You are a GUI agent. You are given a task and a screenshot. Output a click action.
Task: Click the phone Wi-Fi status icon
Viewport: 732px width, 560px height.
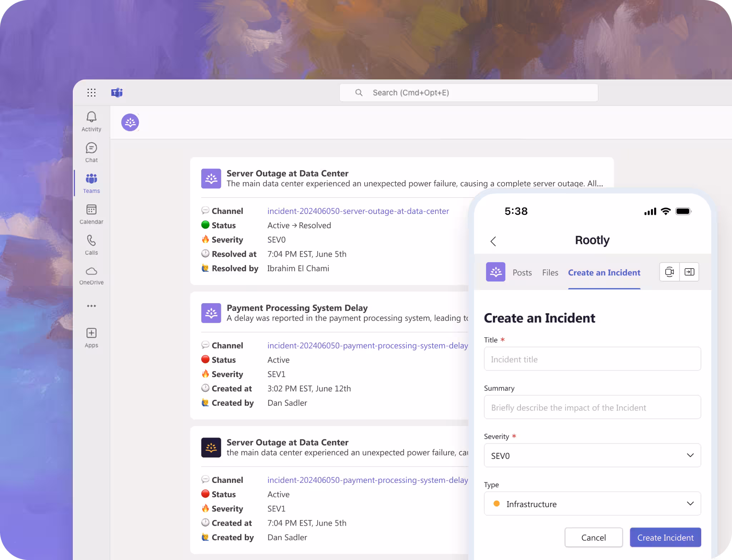(x=666, y=211)
